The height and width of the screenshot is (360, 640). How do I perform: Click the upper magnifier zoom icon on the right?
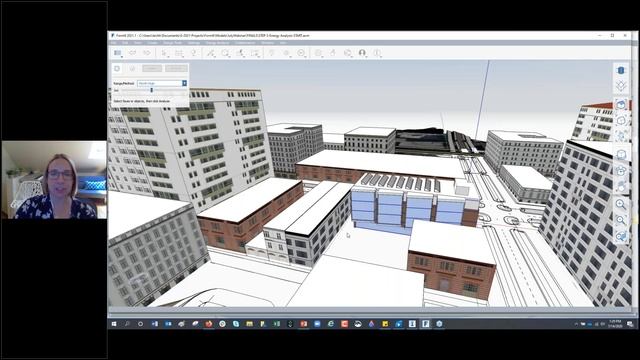click(x=621, y=204)
